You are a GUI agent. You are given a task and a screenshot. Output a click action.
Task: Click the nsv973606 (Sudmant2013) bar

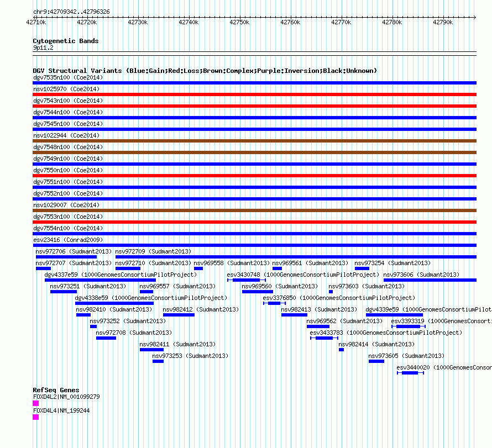click(430, 280)
